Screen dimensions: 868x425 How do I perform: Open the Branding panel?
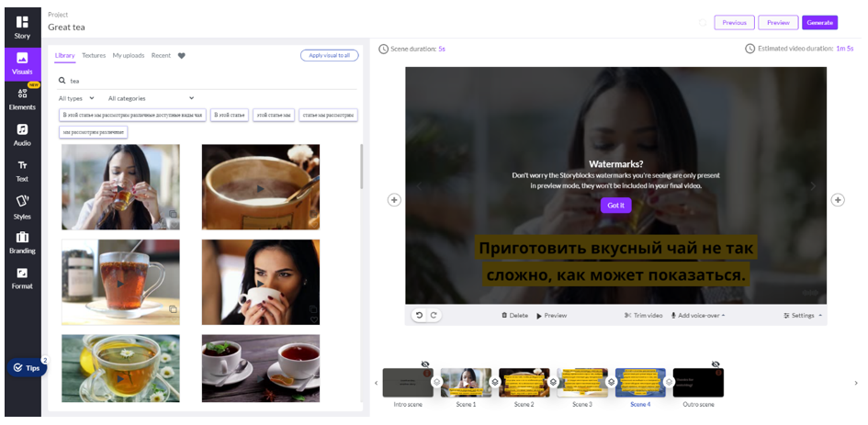pyautogui.click(x=22, y=242)
